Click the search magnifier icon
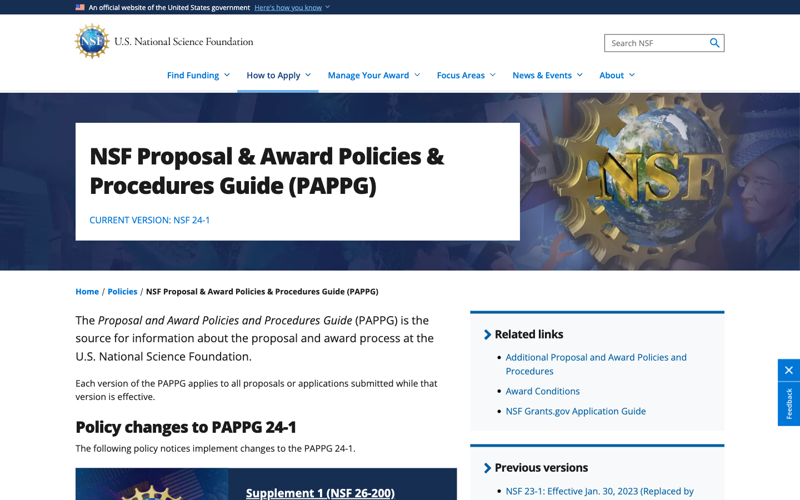This screenshot has height=500, width=800. coord(714,43)
